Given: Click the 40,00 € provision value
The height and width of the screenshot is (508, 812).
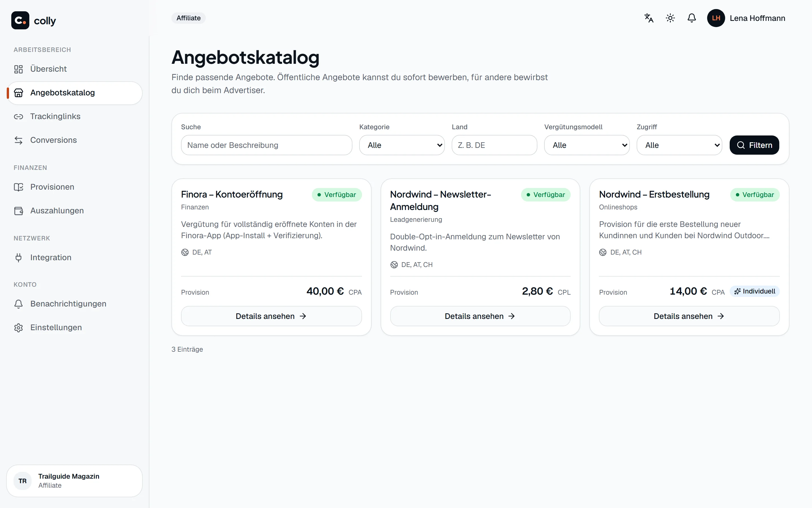Looking at the screenshot, I should point(325,291).
